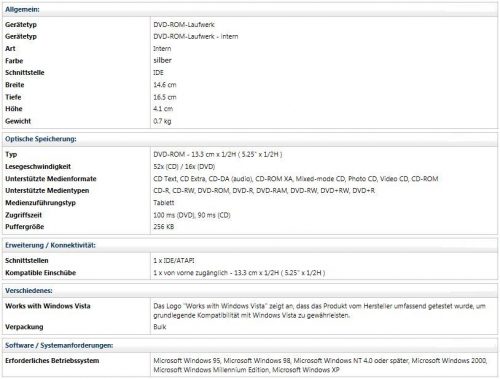Viewport: 500px width, 379px height.
Task: Click the 'Medienzuführungstyp' label
Action: tap(40, 203)
